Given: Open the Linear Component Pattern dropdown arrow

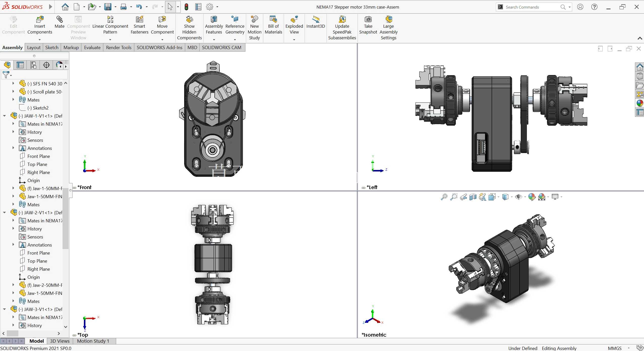Looking at the screenshot, I should click(110, 40).
